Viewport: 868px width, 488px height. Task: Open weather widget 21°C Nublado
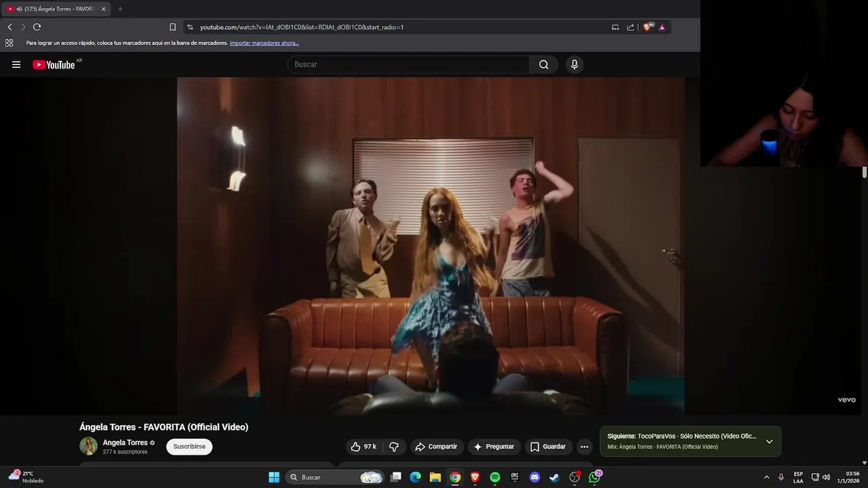coord(25,477)
